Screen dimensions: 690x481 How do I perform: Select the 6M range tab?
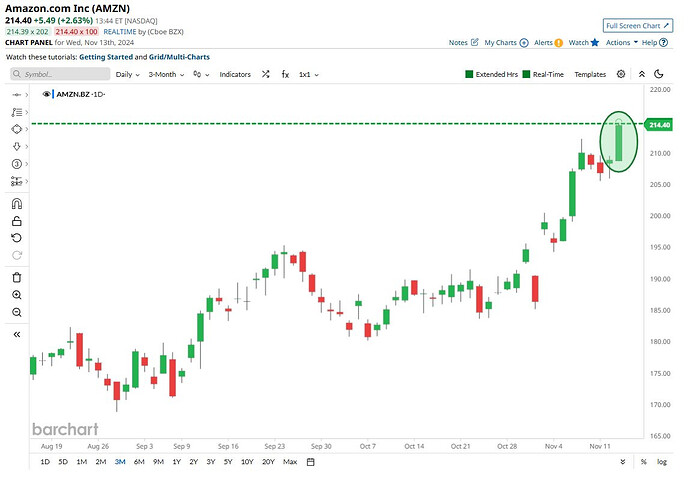point(139,462)
